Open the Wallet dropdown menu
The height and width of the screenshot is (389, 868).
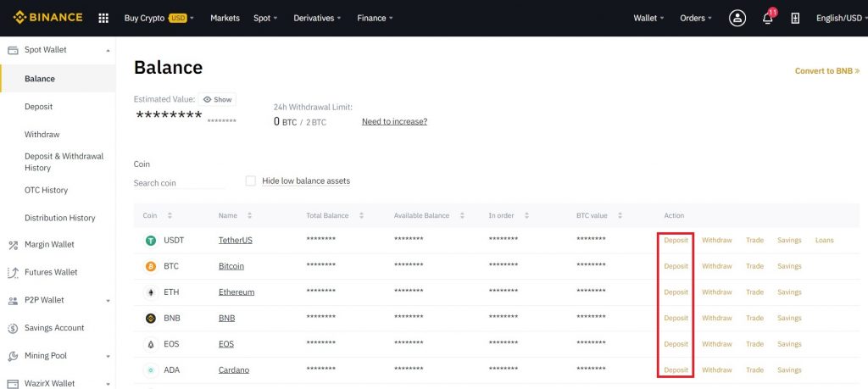click(648, 19)
